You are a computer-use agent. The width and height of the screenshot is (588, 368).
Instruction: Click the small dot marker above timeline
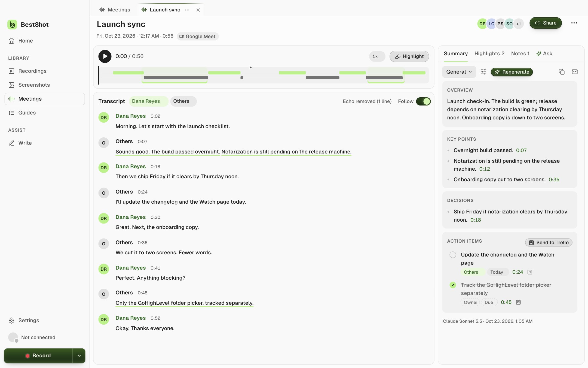(x=250, y=67)
